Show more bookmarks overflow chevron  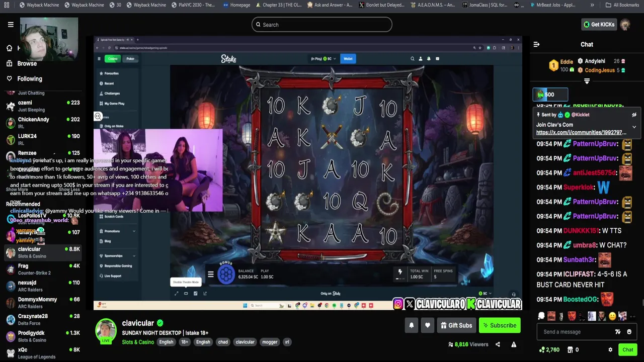(592, 5)
